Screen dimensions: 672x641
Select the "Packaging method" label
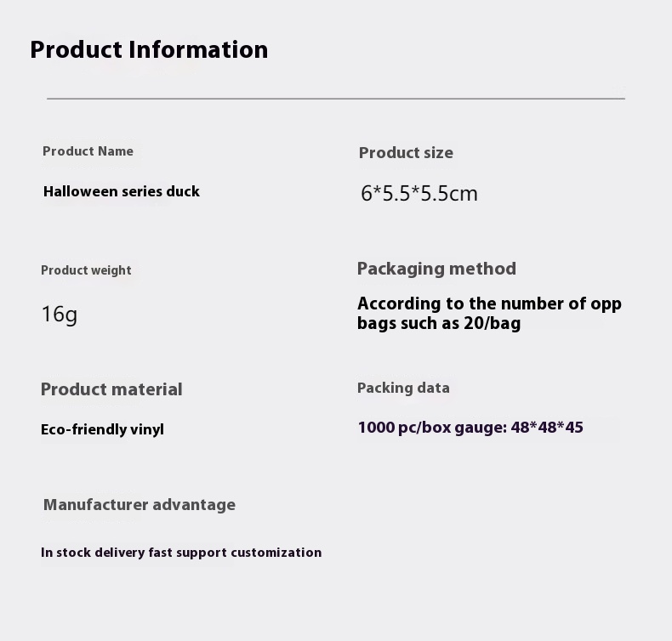pos(436,269)
